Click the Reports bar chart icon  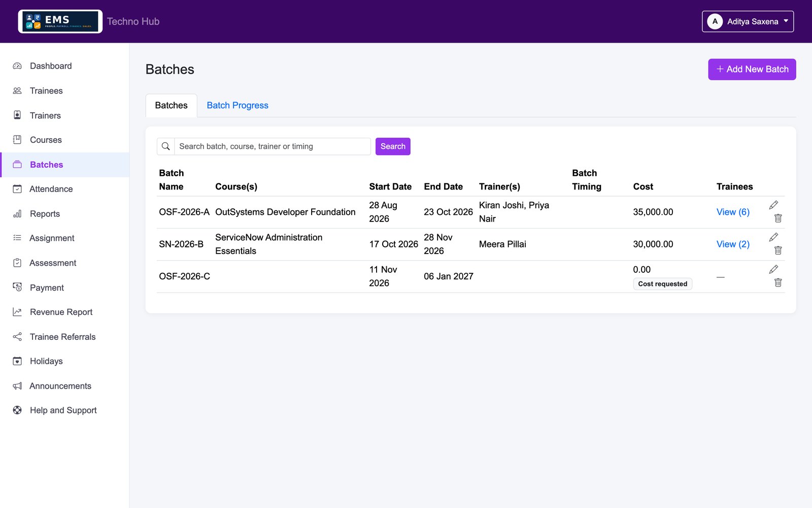pos(17,214)
